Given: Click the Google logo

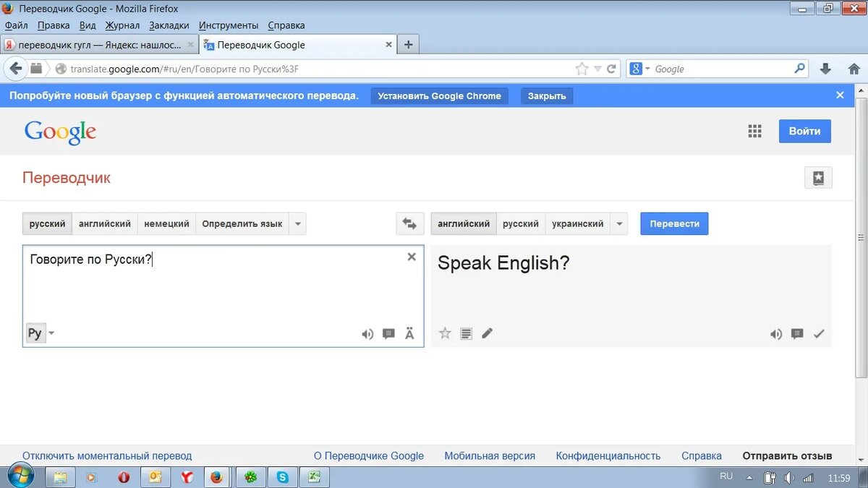Looking at the screenshot, I should click(x=60, y=132).
